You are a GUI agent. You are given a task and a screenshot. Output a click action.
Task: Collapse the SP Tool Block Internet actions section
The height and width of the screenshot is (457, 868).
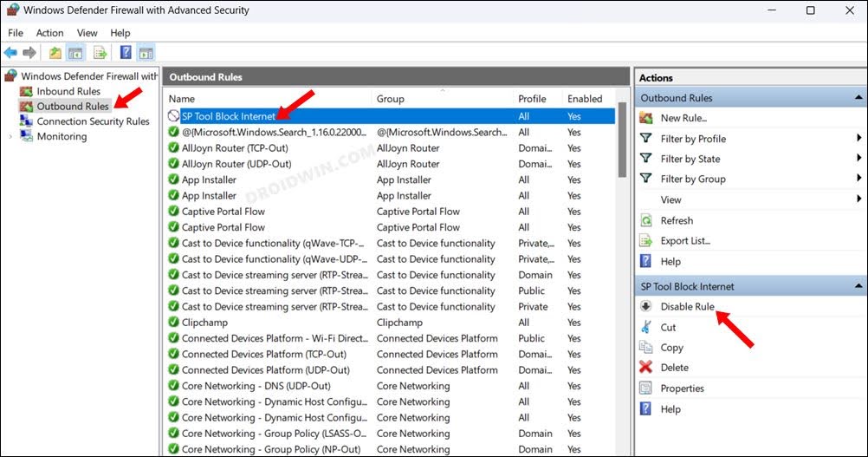[858, 286]
